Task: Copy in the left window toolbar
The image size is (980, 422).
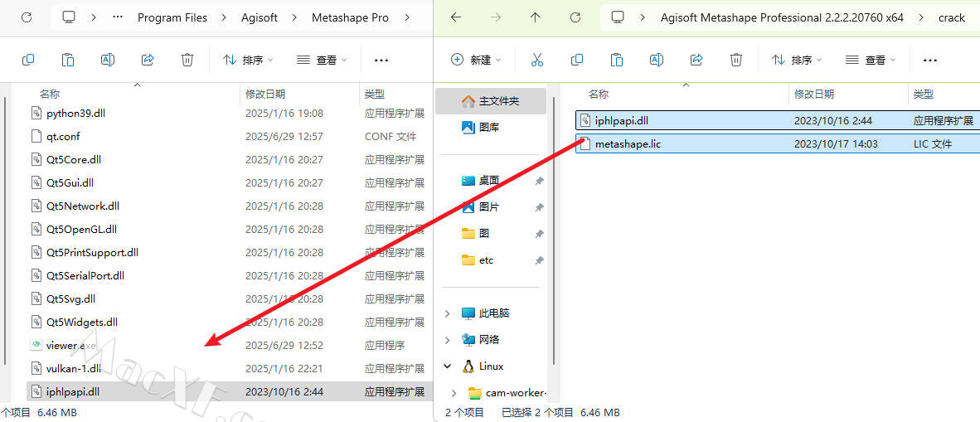Action: coord(28,60)
